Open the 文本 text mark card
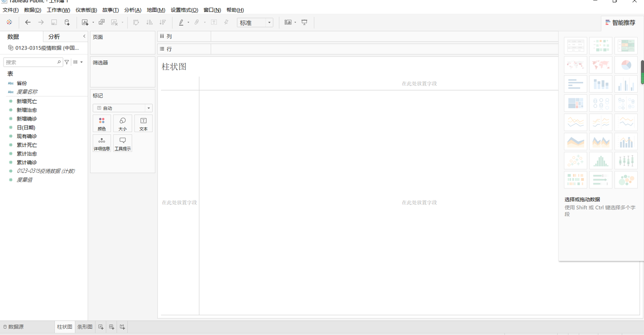Screen dimensions: 644x335 [x=143, y=123]
